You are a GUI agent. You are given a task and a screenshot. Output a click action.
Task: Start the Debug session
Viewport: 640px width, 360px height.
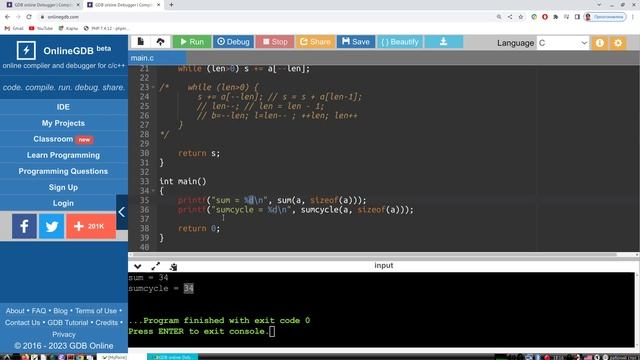pos(233,42)
